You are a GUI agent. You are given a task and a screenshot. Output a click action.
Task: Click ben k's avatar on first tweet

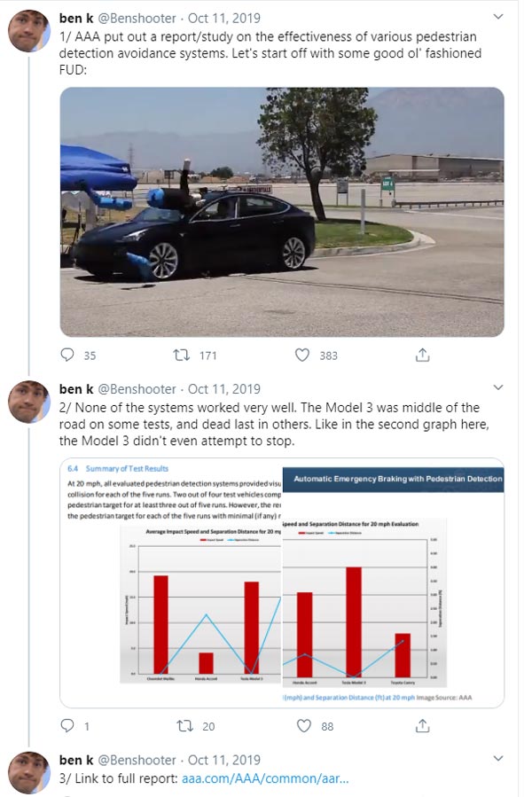28,32
